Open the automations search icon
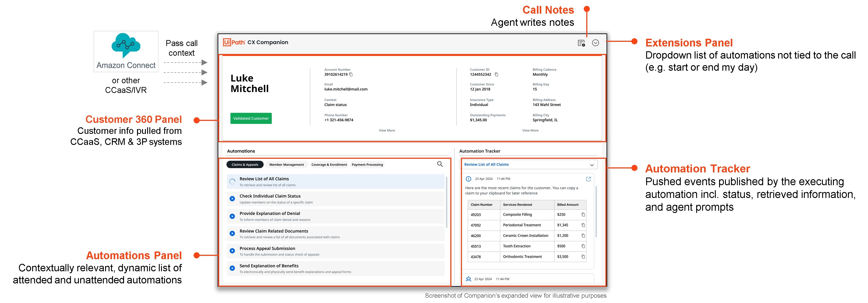Screen dimensions: 868x303 pyautogui.click(x=440, y=164)
